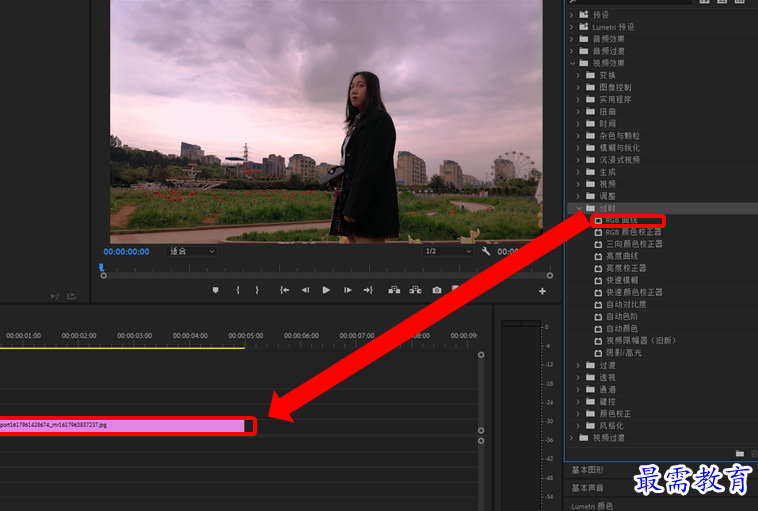Play the program monitor preview
Screen dimensions: 758x511
pyautogui.click(x=326, y=290)
